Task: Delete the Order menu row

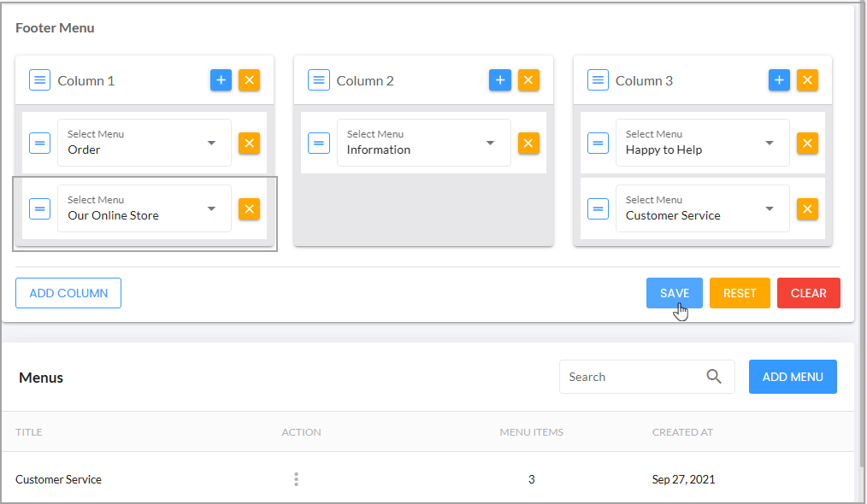Action: click(x=250, y=144)
